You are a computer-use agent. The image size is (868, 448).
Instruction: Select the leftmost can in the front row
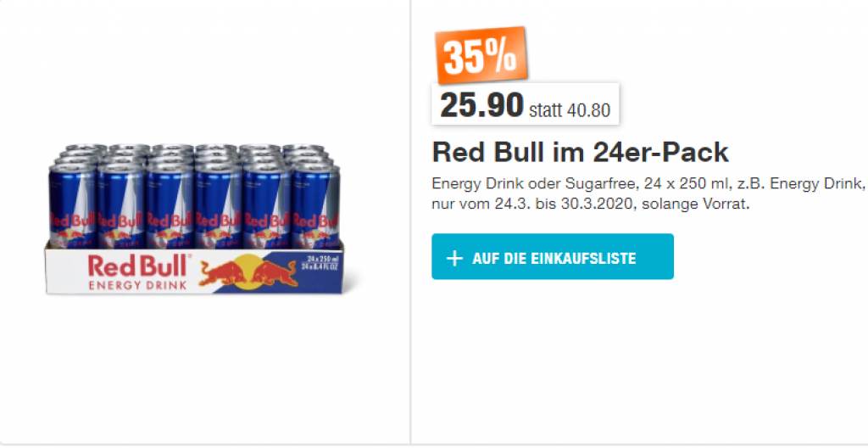click(x=73, y=205)
